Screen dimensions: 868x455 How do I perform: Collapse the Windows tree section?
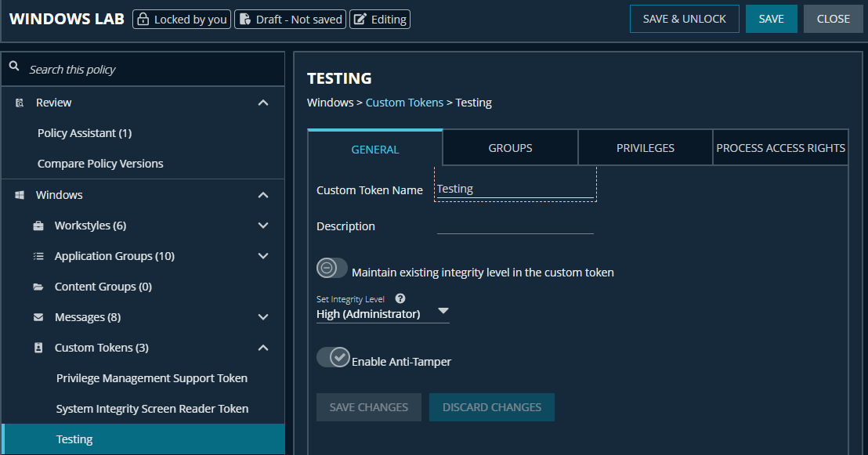(x=262, y=194)
